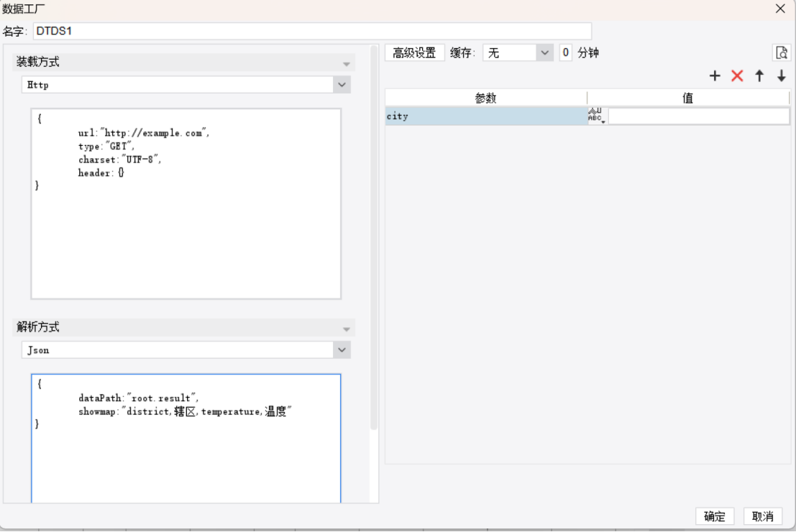Click the 值 column header
This screenshot has width=796, height=532.
tap(688, 98)
